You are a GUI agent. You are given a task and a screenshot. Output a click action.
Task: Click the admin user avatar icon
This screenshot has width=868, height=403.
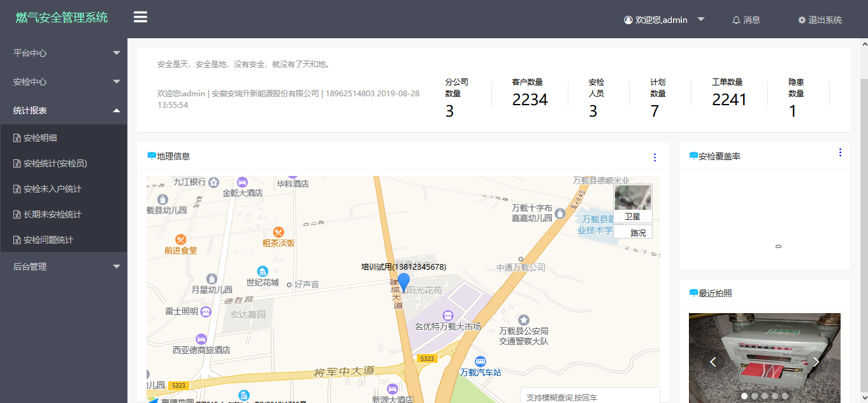627,20
